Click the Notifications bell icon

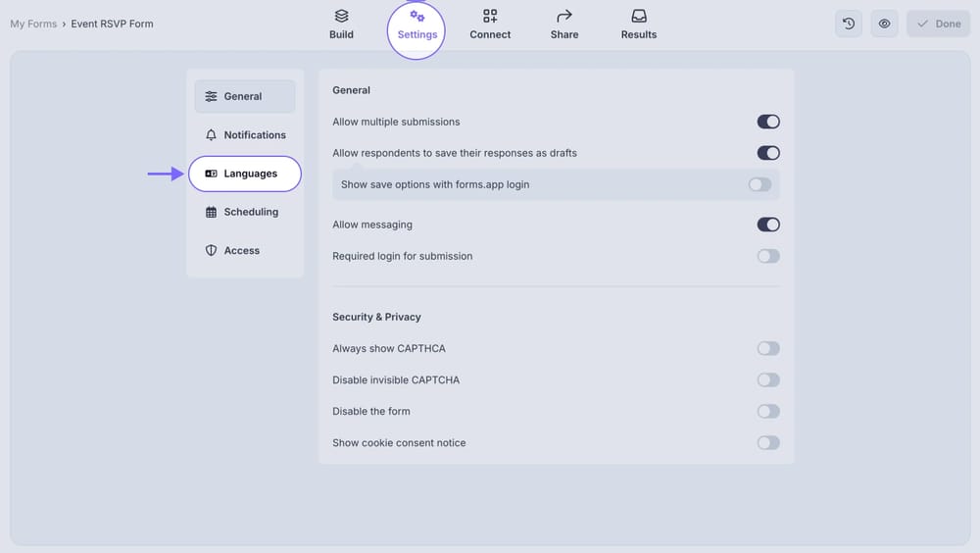click(211, 135)
